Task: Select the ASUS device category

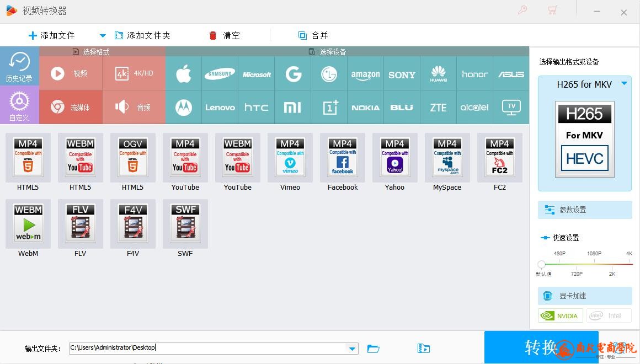Action: (511, 74)
